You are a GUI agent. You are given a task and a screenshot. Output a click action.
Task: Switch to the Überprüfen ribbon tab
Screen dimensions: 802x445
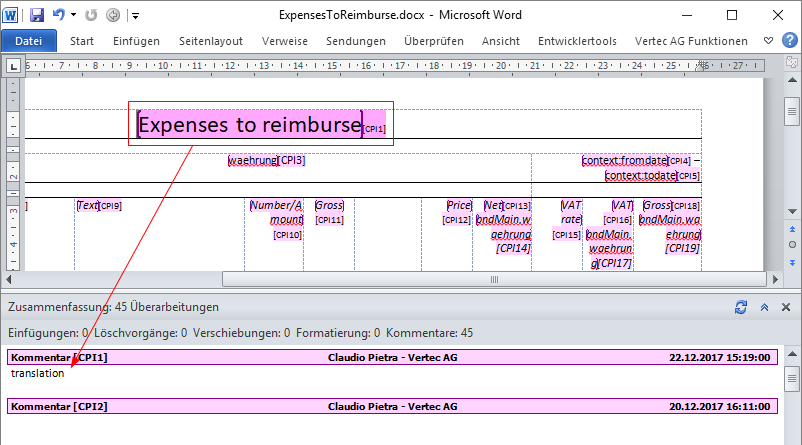pyautogui.click(x=433, y=41)
